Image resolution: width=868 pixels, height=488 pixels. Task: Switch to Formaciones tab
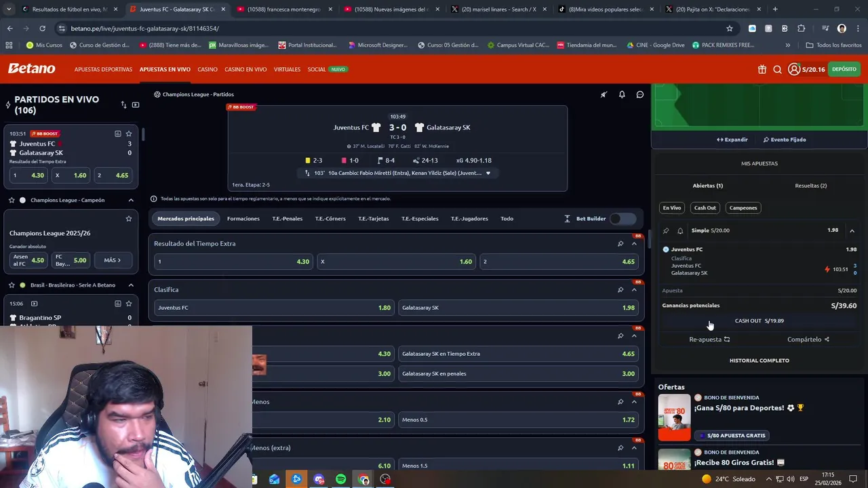243,218
